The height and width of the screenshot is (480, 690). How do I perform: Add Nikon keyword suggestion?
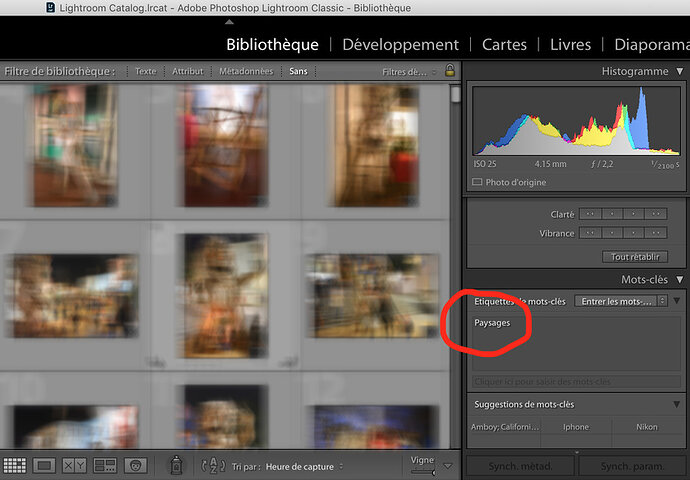[x=647, y=427]
